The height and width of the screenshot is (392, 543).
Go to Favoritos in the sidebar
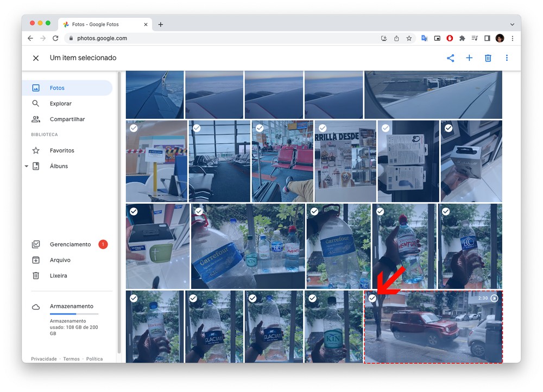pyautogui.click(x=62, y=150)
